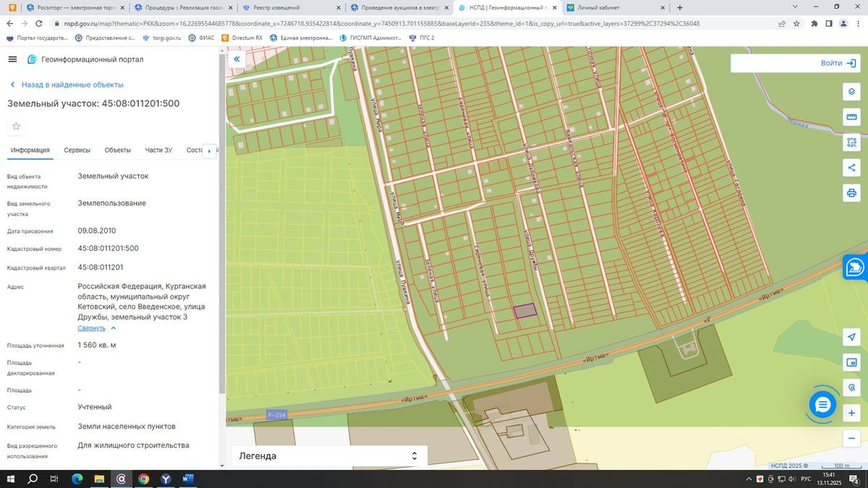Click the browser back arrow
This screenshot has width=868, height=488.
(x=10, y=23)
